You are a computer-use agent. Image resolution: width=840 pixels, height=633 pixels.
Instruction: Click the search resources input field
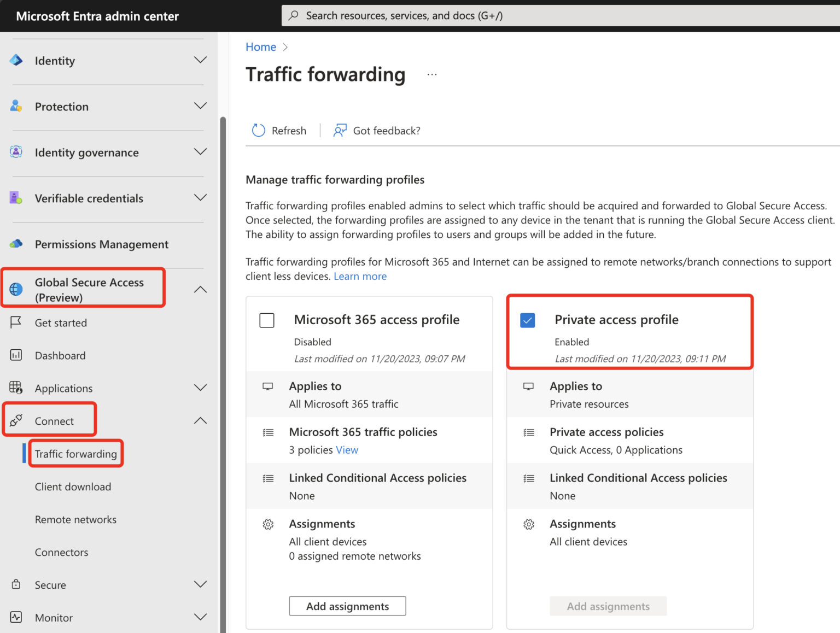547,15
